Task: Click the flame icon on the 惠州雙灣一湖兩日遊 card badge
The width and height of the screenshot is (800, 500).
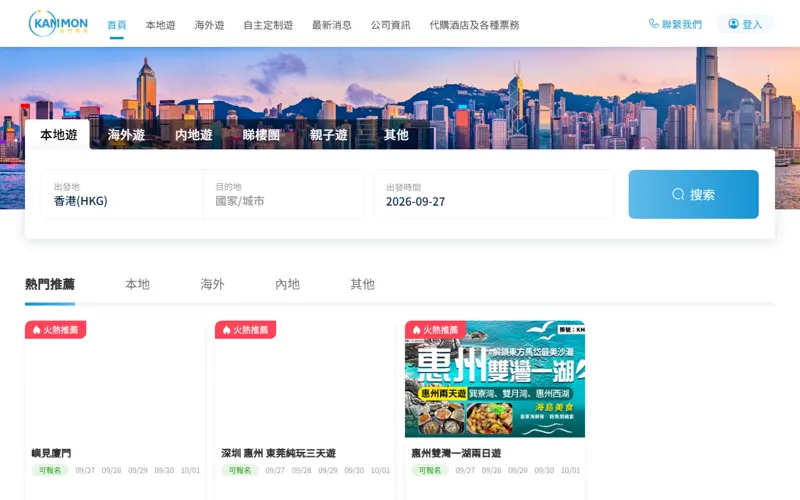Action: [x=416, y=330]
